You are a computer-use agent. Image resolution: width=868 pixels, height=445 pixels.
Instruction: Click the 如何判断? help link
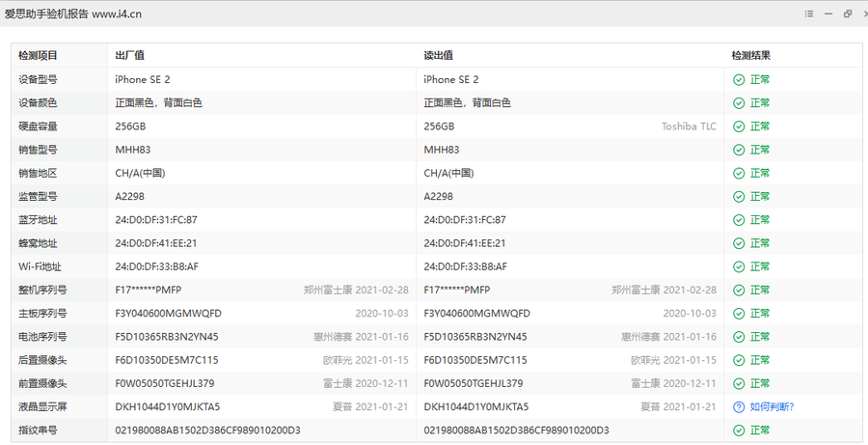[x=773, y=406]
